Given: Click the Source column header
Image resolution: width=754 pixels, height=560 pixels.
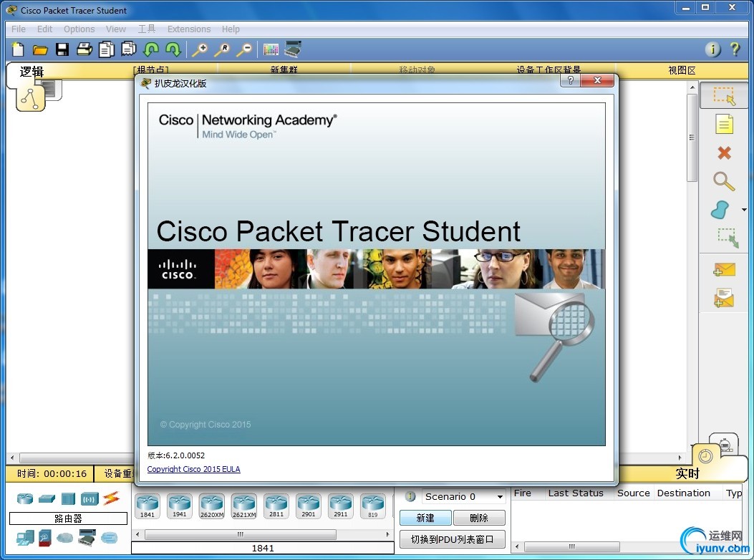Looking at the screenshot, I should point(633,493).
